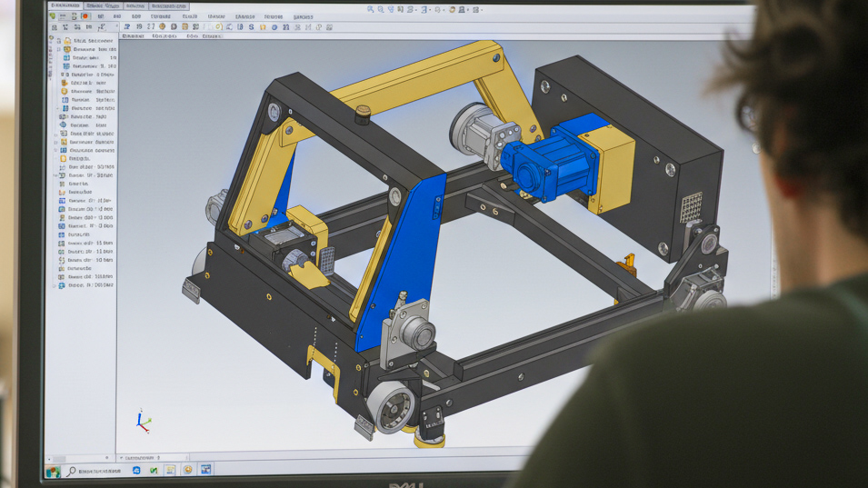The width and height of the screenshot is (868, 488).
Task: Click the highlighted red-orange icon in the top toolbar
Action: 85,16
